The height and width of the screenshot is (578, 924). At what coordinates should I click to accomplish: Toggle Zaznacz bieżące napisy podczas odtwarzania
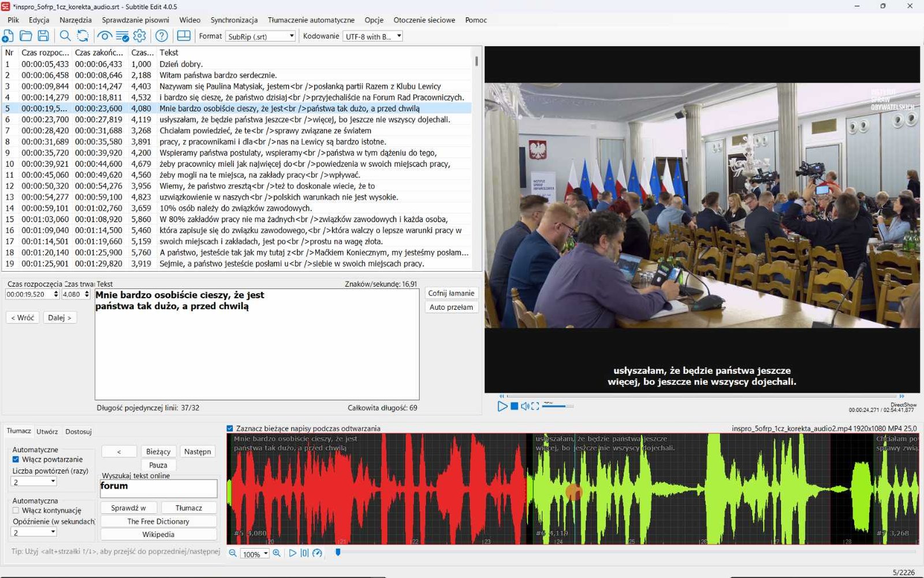pos(230,428)
